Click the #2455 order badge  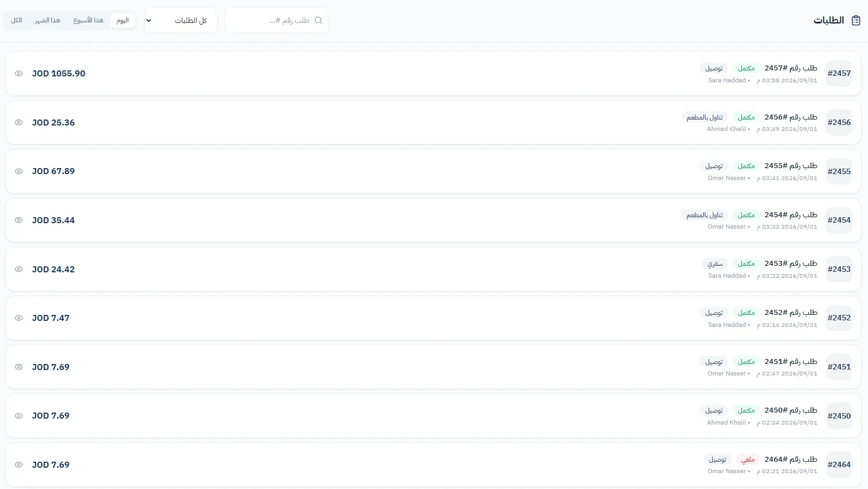tap(839, 171)
